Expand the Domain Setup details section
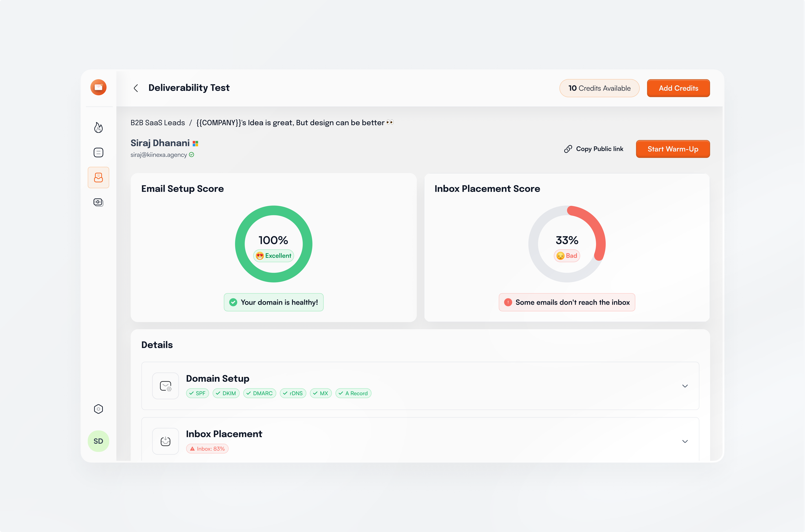Image resolution: width=805 pixels, height=532 pixels. coord(685,386)
